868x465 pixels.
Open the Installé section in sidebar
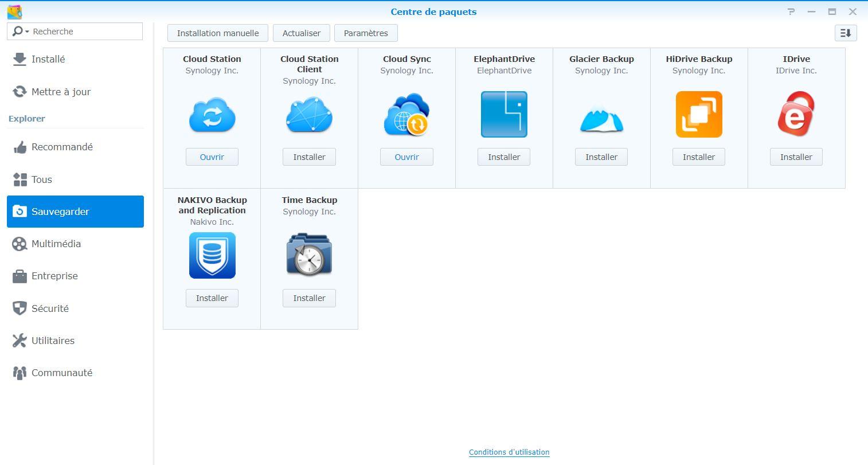click(x=48, y=59)
